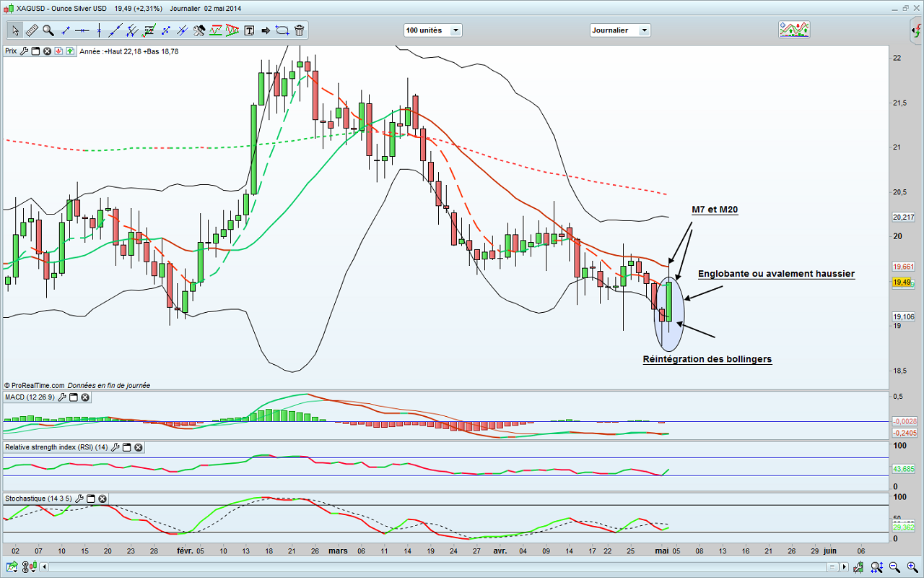Image resolution: width=924 pixels, height=578 pixels.
Task: Select the arrow drawing tool
Action: click(x=265, y=30)
